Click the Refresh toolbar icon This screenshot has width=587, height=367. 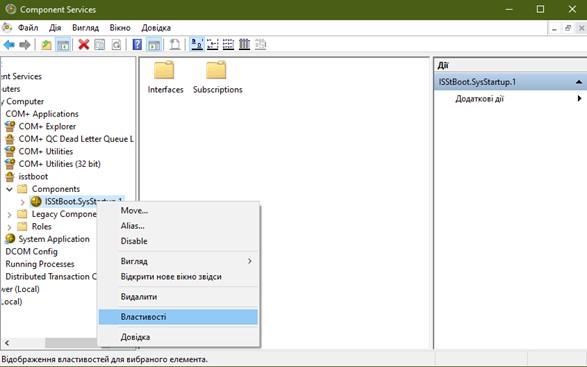pyautogui.click(x=116, y=45)
